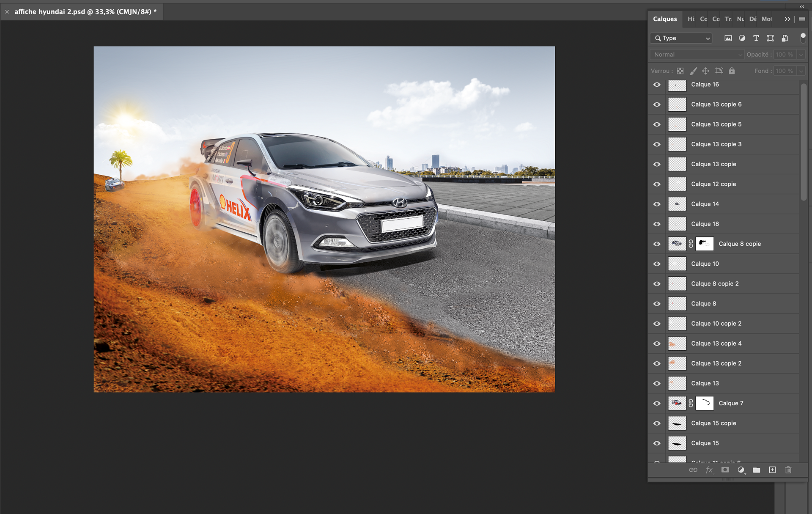Open the Normal blend mode dropdown

tap(697, 55)
